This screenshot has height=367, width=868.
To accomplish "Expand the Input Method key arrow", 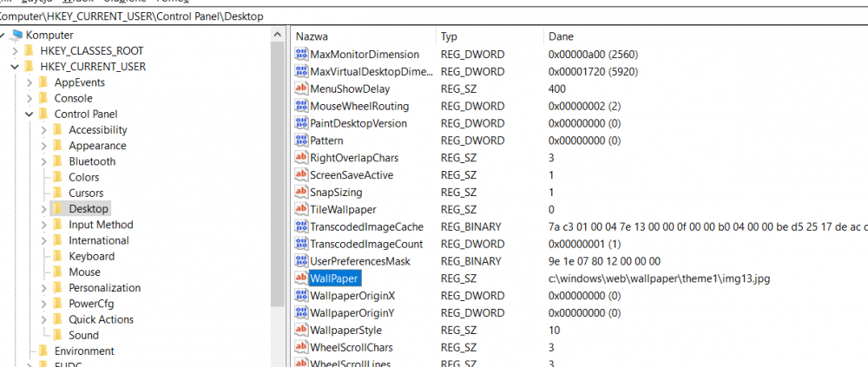I will 43,226.
